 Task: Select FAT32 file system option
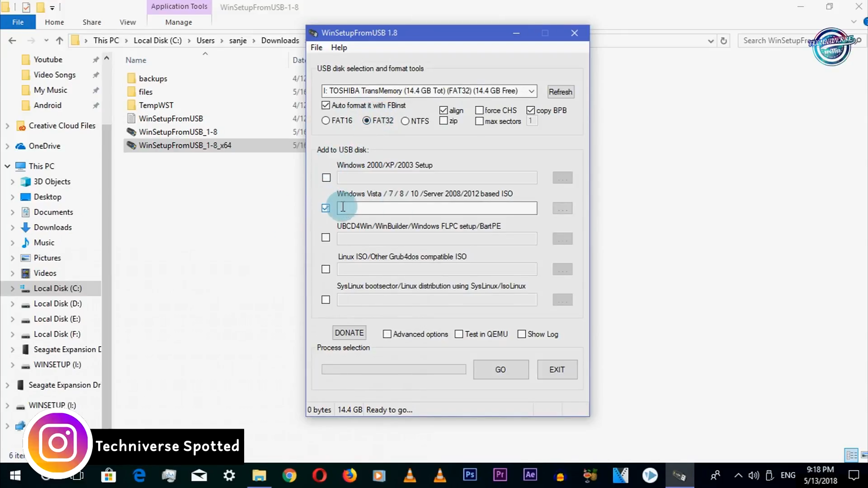coord(367,121)
